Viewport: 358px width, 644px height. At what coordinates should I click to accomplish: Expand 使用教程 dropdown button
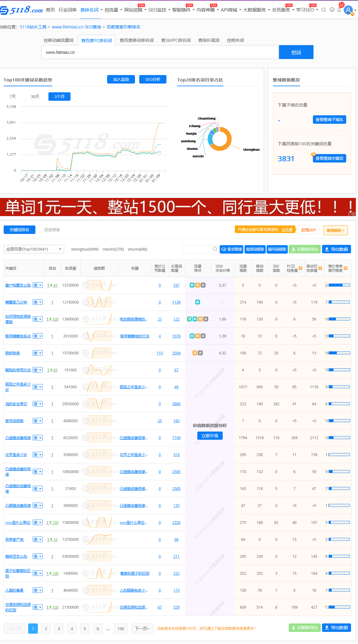pos(336,230)
